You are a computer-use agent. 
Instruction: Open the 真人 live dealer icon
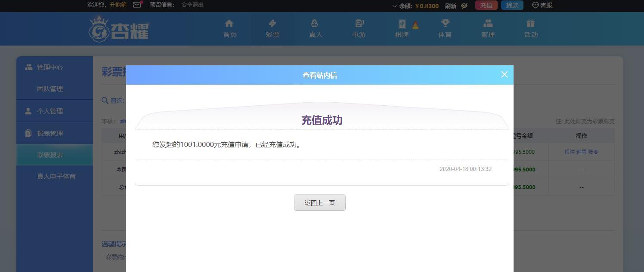(315, 23)
